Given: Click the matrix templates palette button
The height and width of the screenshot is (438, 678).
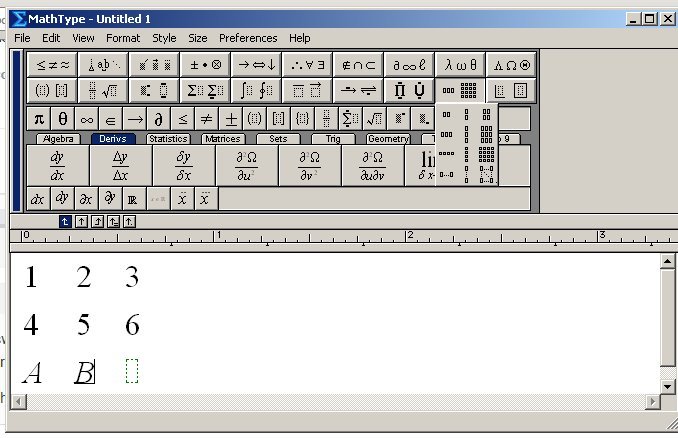Looking at the screenshot, I should (461, 90).
